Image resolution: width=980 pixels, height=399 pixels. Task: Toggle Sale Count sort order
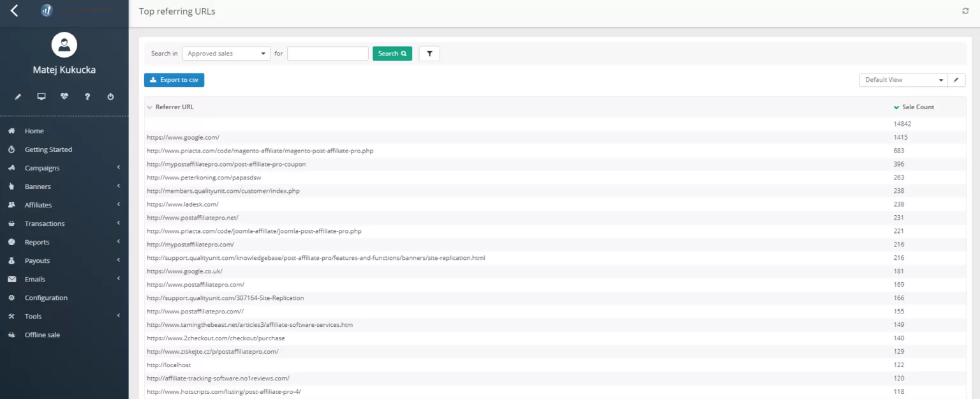click(896, 107)
